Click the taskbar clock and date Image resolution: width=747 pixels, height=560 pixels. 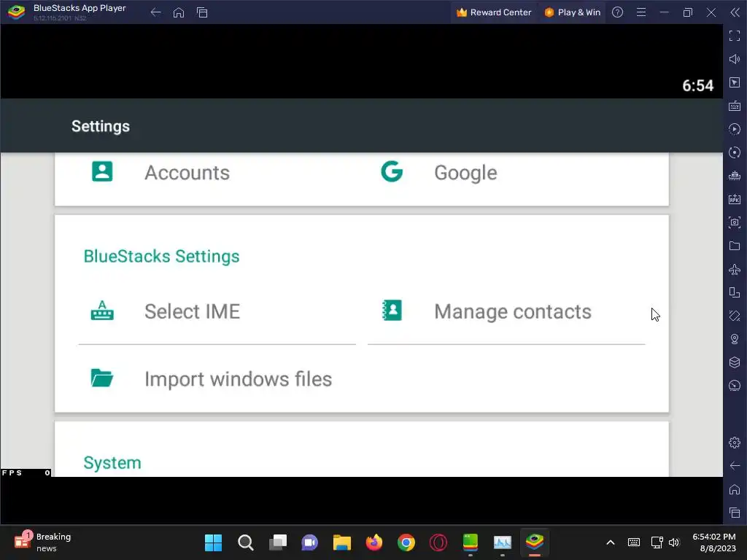[714, 542]
